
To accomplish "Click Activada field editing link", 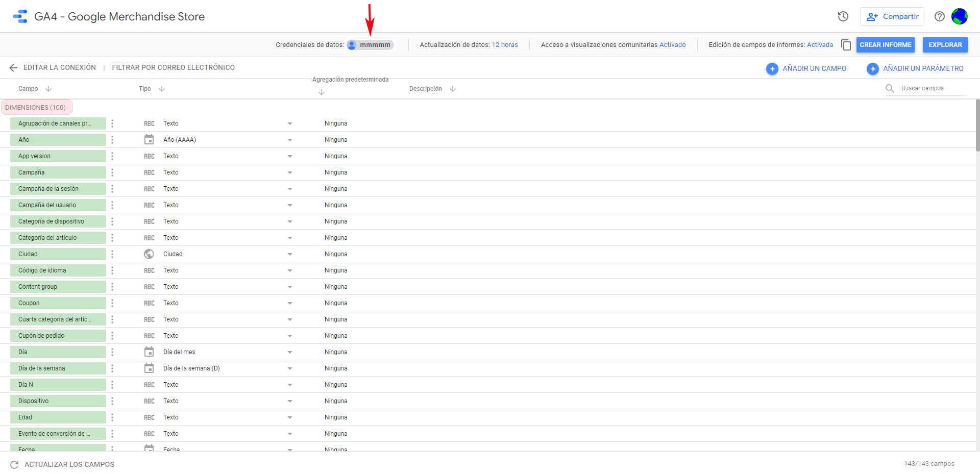I will 820,45.
